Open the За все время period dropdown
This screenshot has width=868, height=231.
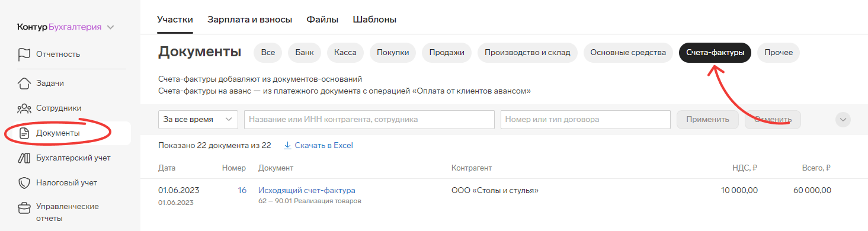click(198, 119)
